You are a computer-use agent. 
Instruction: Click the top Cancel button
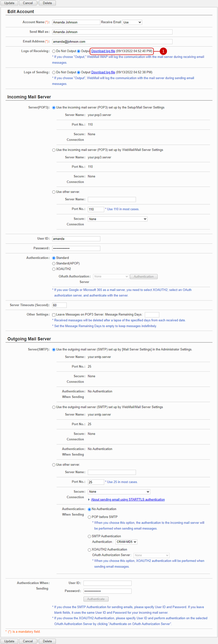coord(28,3)
